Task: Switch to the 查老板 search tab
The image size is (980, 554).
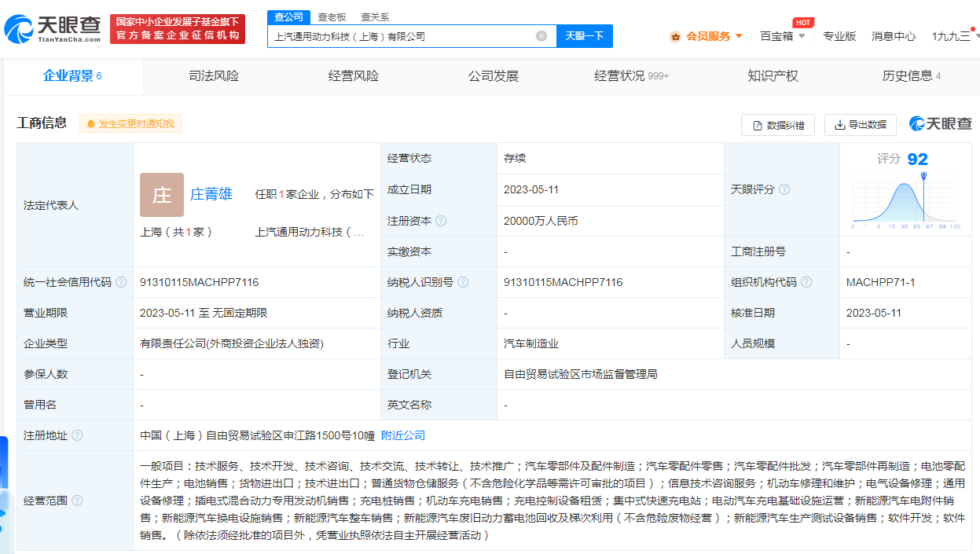Action: click(332, 17)
